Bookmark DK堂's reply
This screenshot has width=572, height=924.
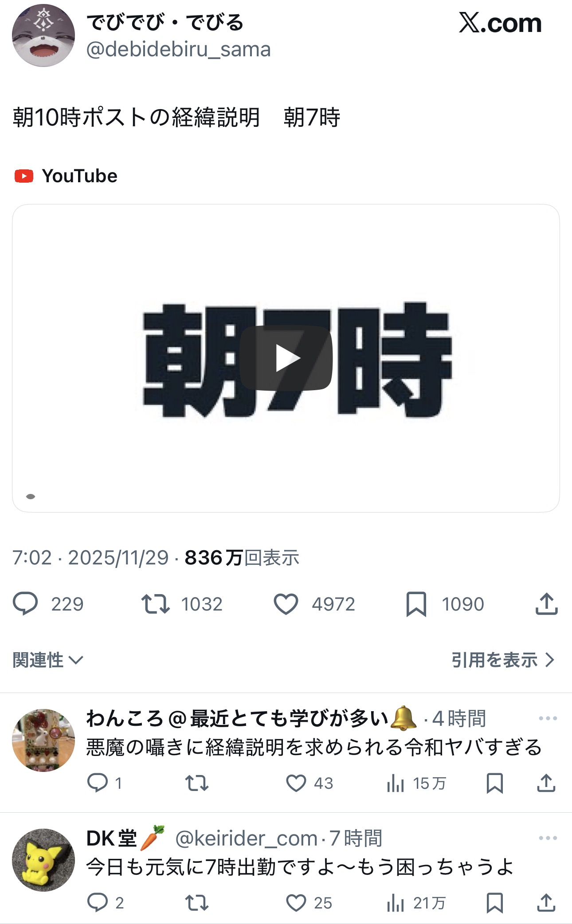tap(494, 903)
